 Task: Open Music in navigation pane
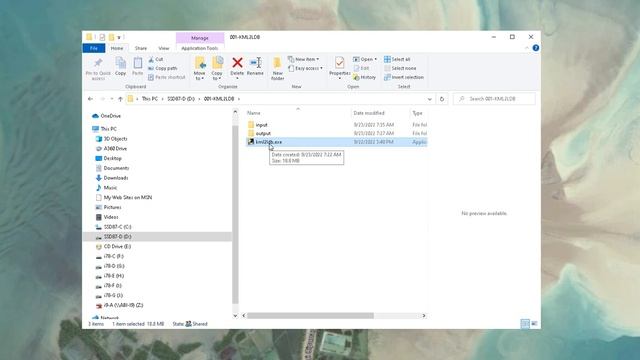point(106,188)
